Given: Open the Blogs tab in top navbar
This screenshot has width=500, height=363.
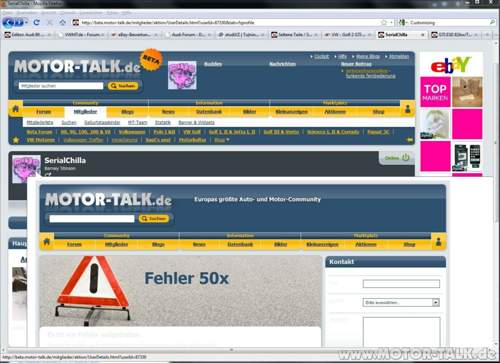Looking at the screenshot, I should coord(127,112).
